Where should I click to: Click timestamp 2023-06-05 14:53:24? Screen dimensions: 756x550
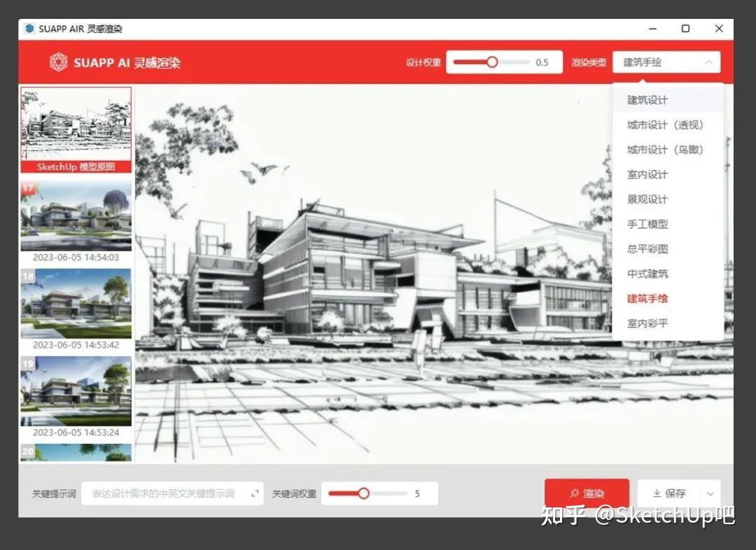(x=76, y=432)
